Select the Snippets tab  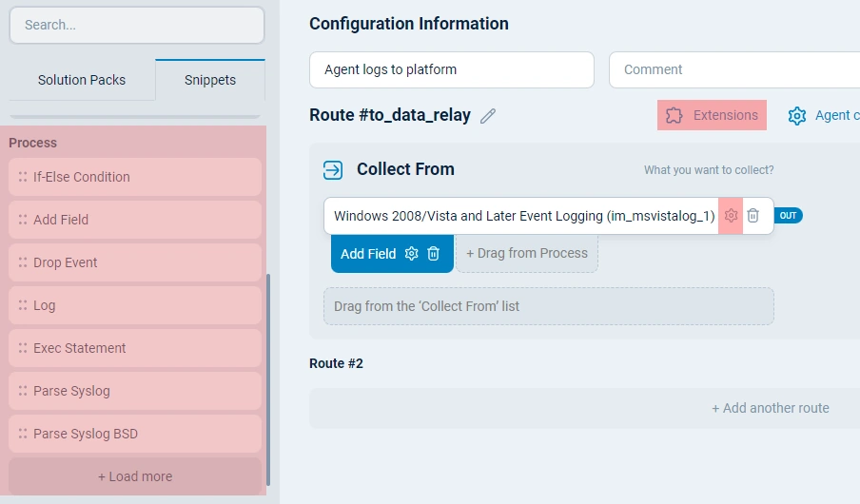click(x=210, y=80)
